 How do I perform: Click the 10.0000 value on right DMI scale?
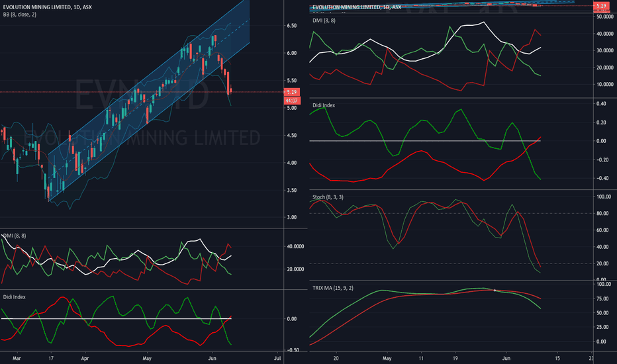click(605, 85)
